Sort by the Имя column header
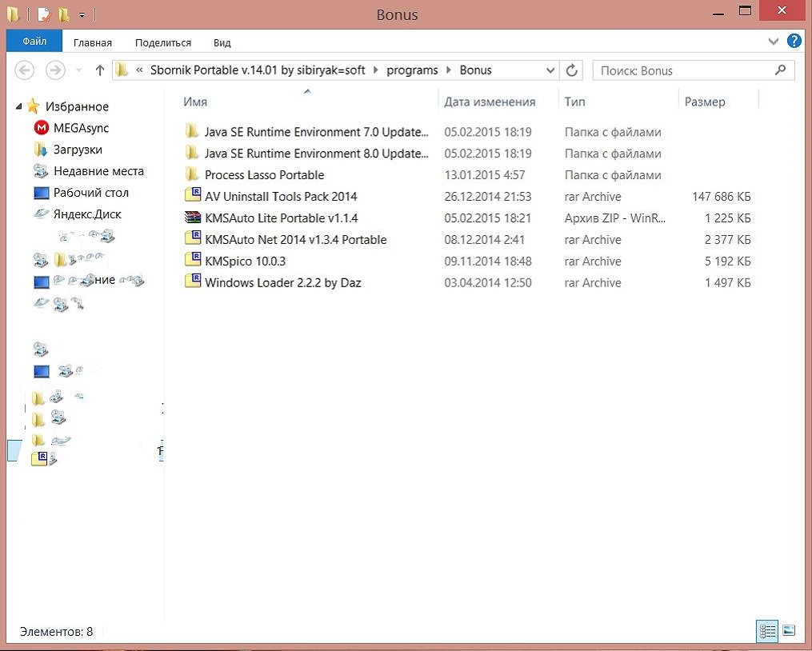Image resolution: width=812 pixels, height=651 pixels. coord(195,102)
